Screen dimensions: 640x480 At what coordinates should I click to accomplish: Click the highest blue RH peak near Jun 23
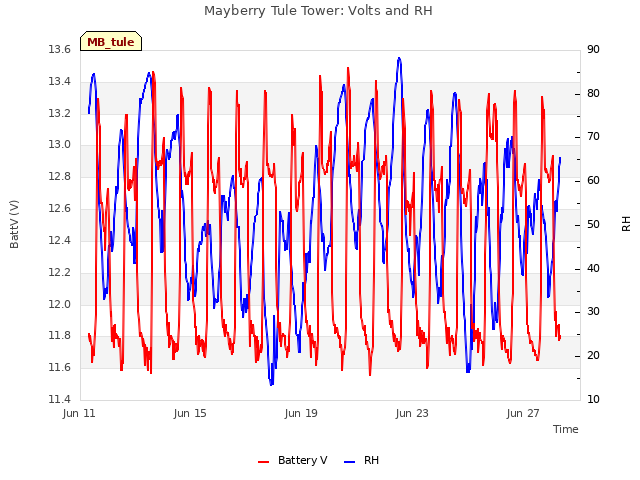click(x=399, y=59)
